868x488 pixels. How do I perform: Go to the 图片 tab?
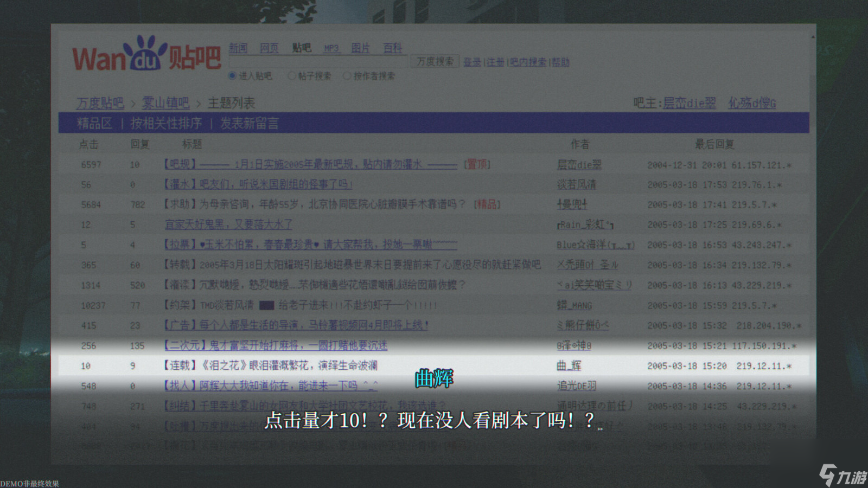(361, 48)
